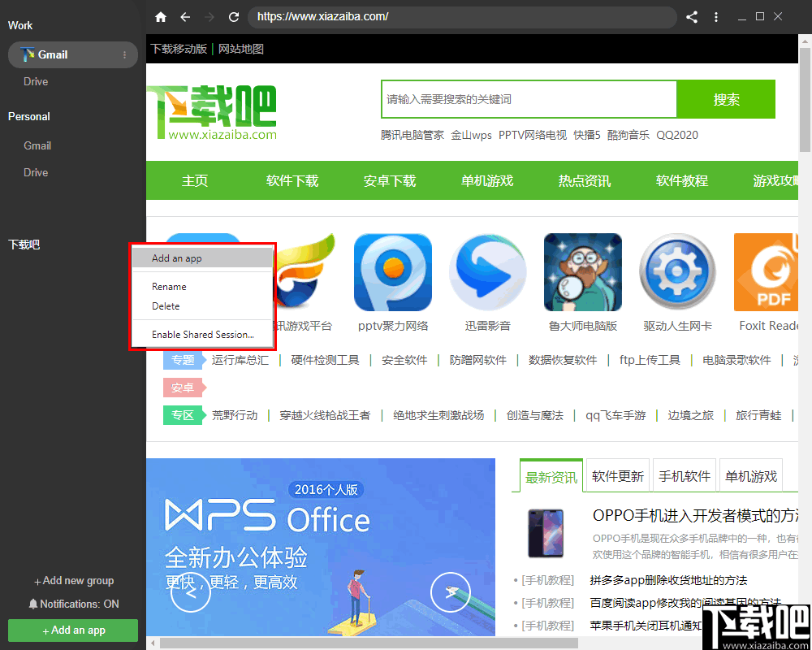
Task: Open the 荒野行动 game link
Action: [x=235, y=415]
